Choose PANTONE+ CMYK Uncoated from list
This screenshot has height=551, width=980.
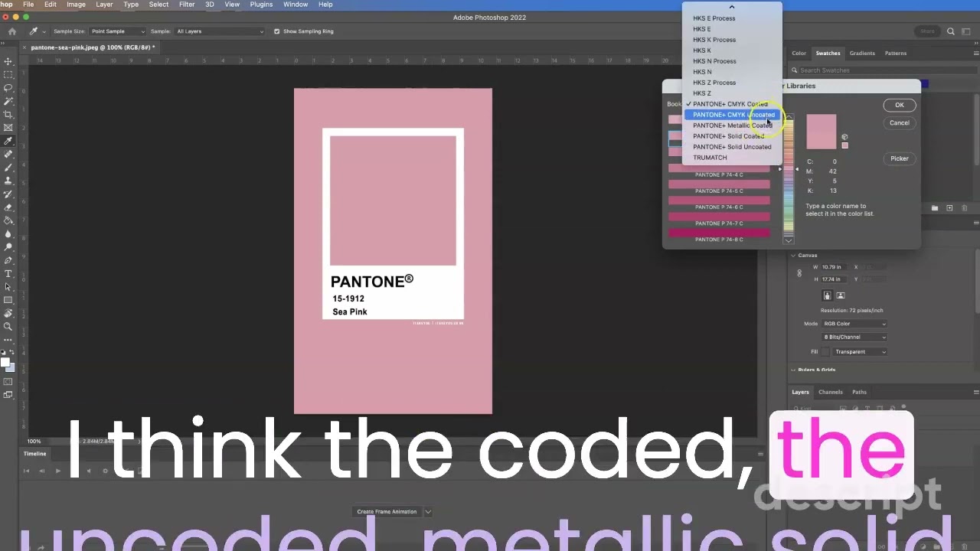[x=733, y=115]
